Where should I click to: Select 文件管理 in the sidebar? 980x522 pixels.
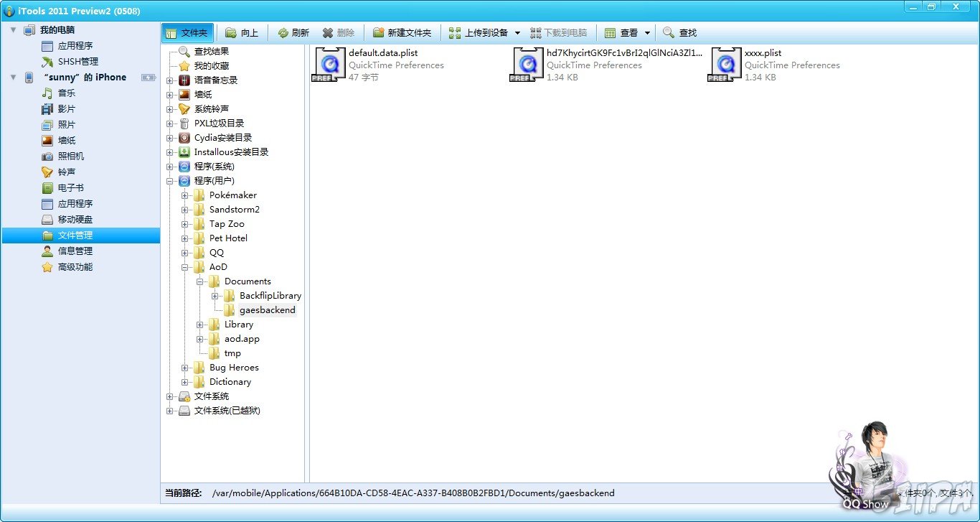tap(81, 236)
